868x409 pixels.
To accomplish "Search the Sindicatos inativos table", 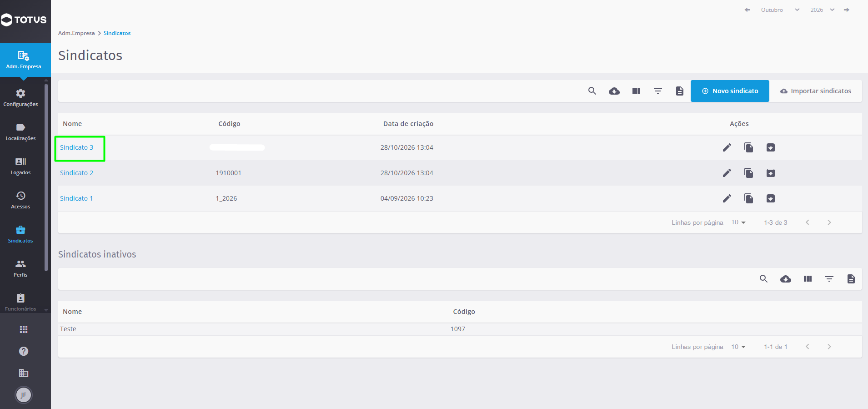I will [764, 279].
